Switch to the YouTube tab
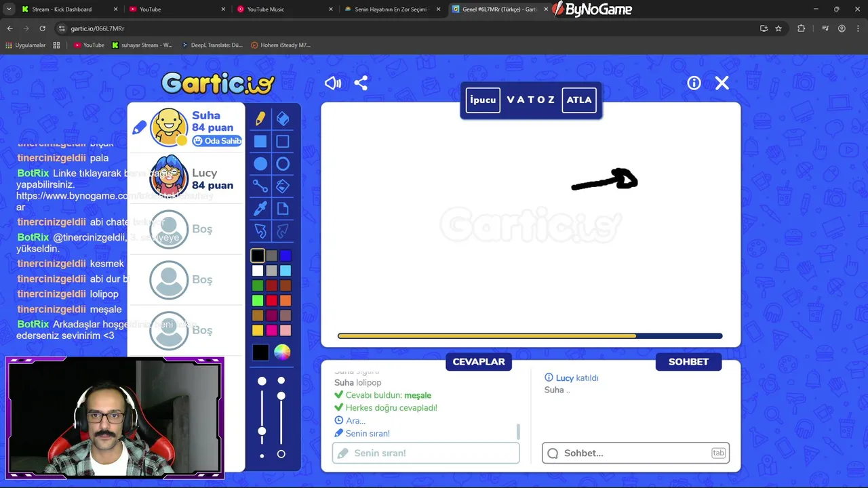This screenshot has height=488, width=868. tap(176, 9)
